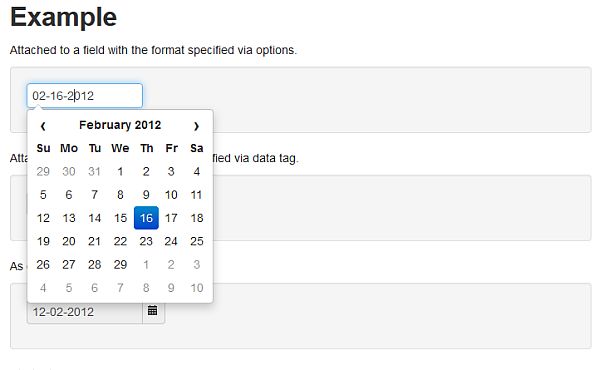This screenshot has width=600, height=370.
Task: Select February 22 on the calendar
Action: pyautogui.click(x=120, y=241)
